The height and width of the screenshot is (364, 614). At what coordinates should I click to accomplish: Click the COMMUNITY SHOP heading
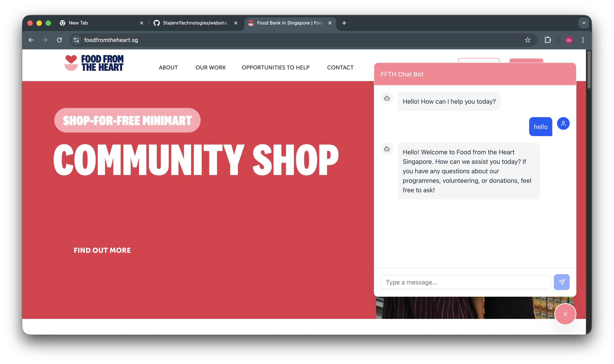click(x=196, y=159)
